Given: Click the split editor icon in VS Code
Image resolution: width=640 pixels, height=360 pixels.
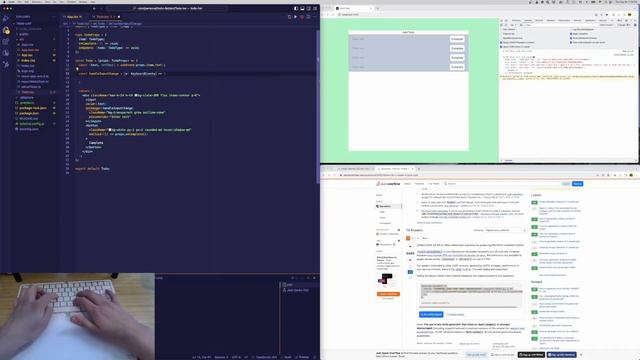Looking at the screenshot, I should (308, 17).
